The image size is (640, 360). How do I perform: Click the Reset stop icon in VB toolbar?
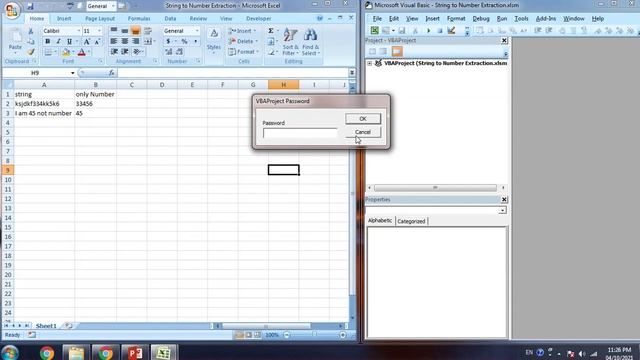[x=440, y=31]
